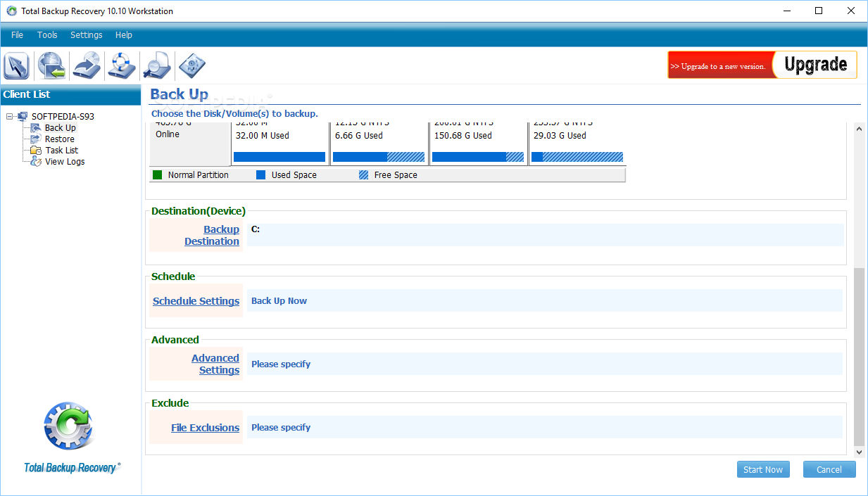Viewport: 868px width, 496px height.
Task: Click the Schedule section title
Action: 173,276
